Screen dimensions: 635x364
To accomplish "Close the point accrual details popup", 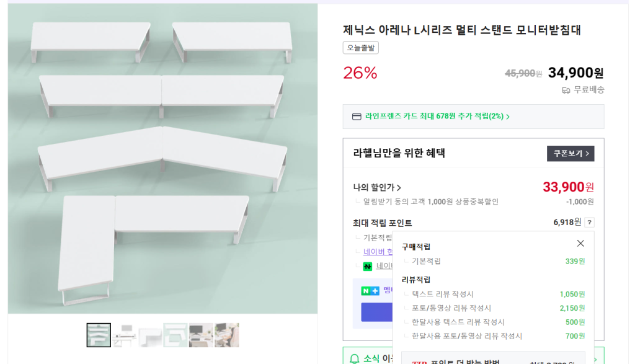I will (x=580, y=244).
